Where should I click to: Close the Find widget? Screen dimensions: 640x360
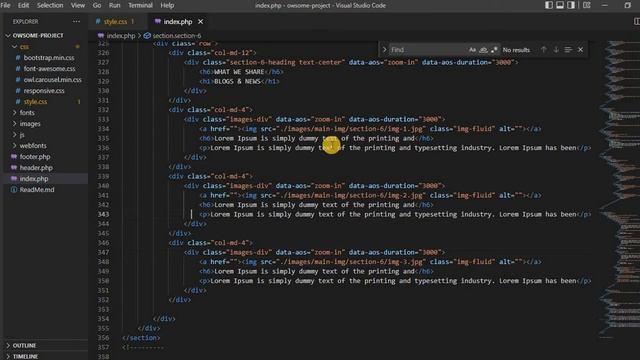pos(580,50)
